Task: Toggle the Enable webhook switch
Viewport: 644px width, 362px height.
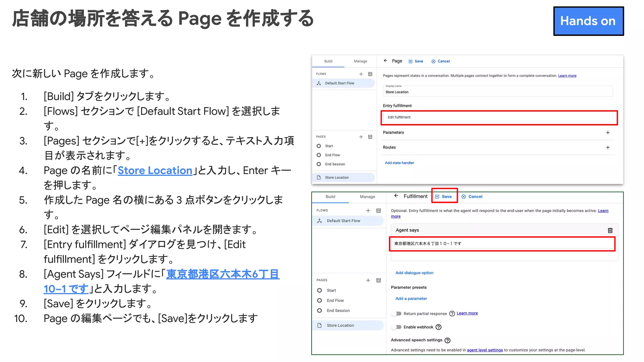Action: coord(396,327)
